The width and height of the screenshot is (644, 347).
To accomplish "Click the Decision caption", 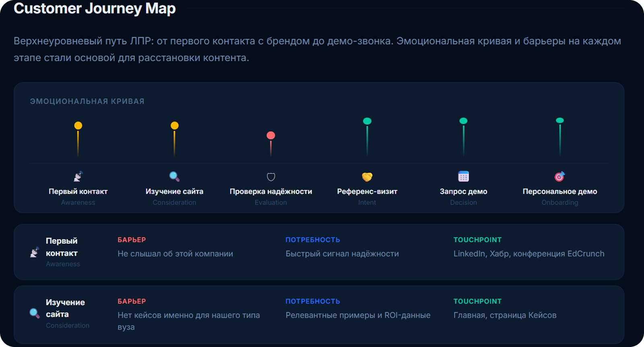I will [464, 202].
